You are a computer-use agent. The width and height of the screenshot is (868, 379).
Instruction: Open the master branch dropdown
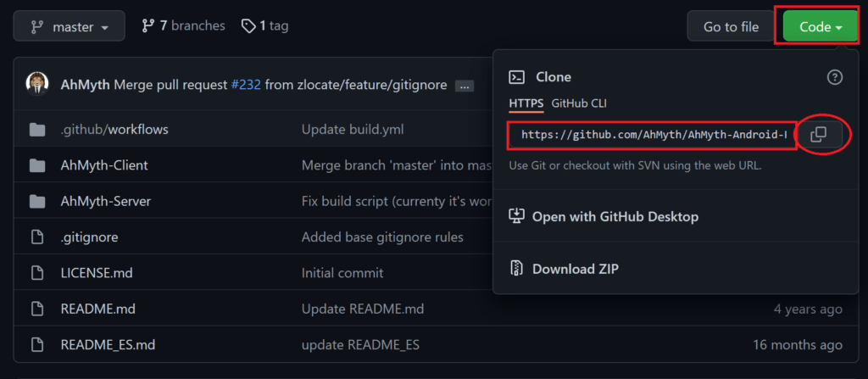coord(70,26)
